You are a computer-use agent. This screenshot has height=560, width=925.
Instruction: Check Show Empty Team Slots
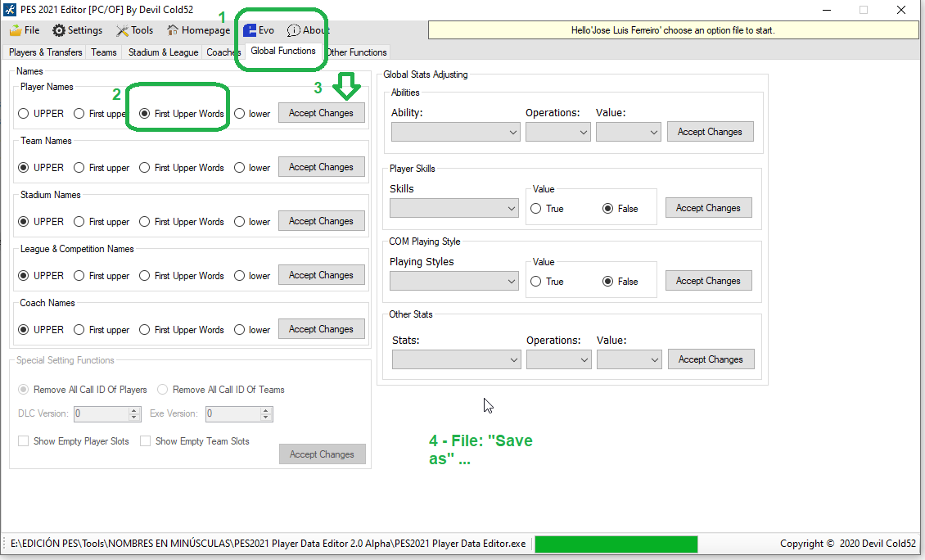point(195,441)
